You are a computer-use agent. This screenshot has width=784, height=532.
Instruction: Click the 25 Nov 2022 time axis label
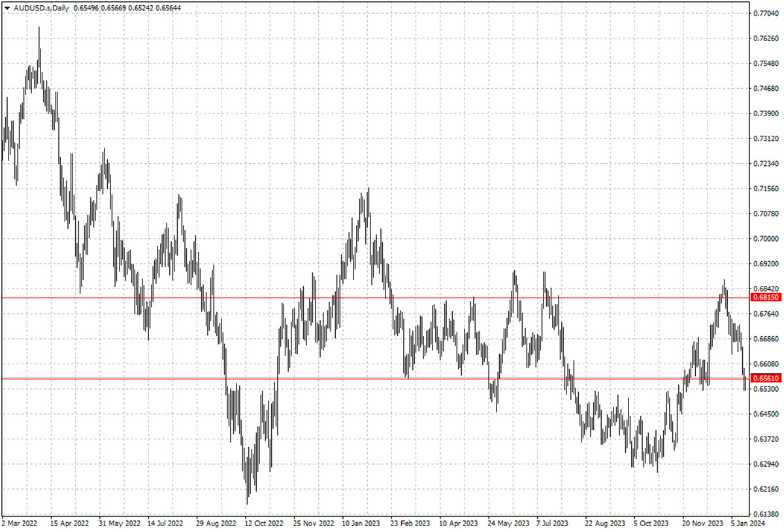[x=314, y=524]
